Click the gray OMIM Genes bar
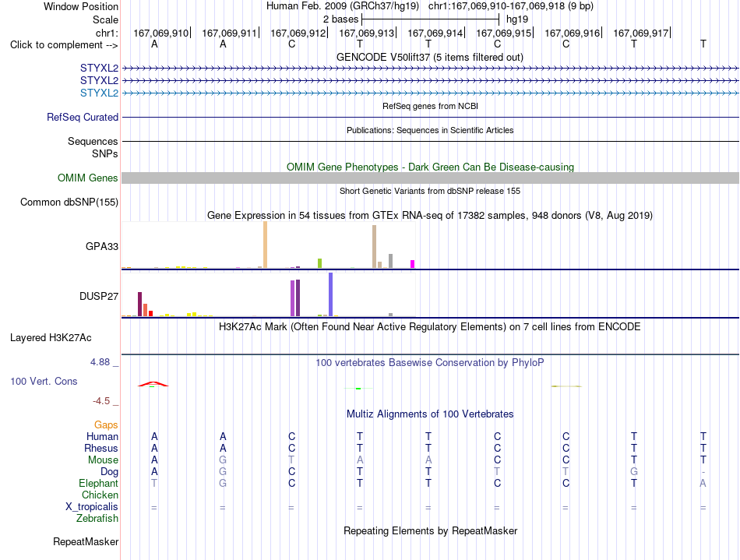 tap(430, 178)
